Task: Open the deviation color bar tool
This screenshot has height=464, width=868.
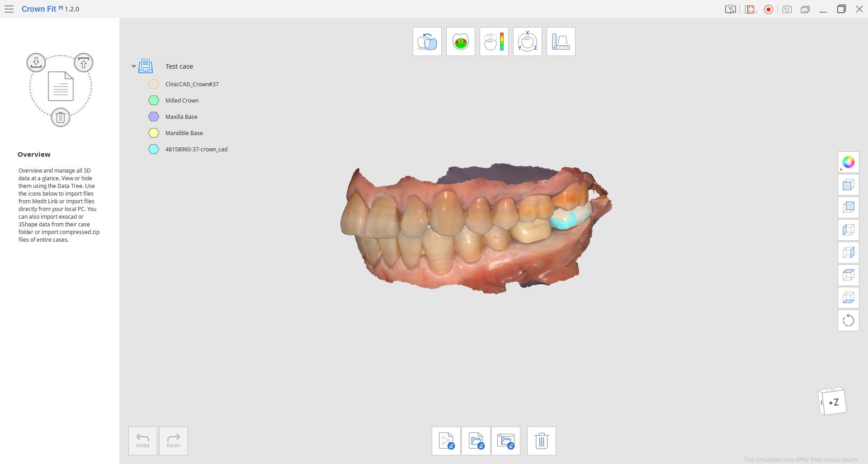Action: (494, 42)
